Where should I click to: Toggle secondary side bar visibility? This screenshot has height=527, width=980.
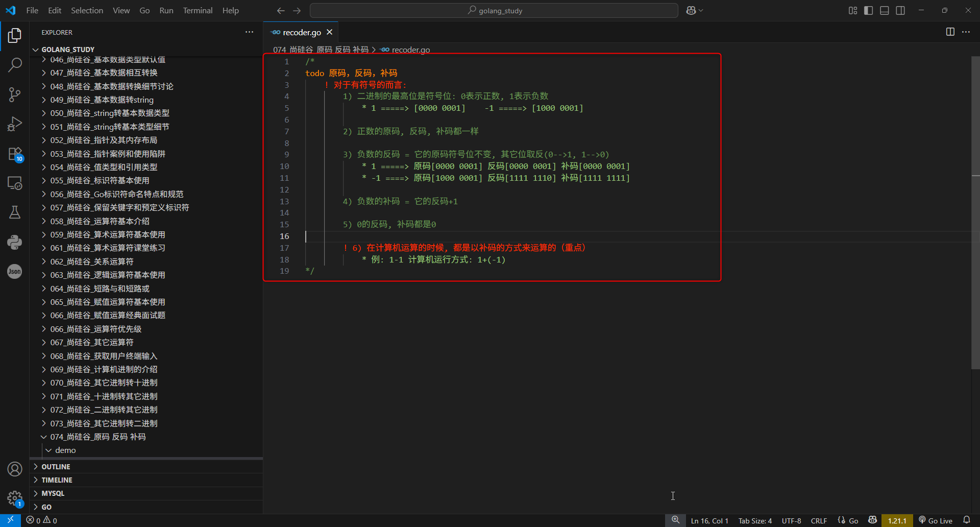(900, 10)
